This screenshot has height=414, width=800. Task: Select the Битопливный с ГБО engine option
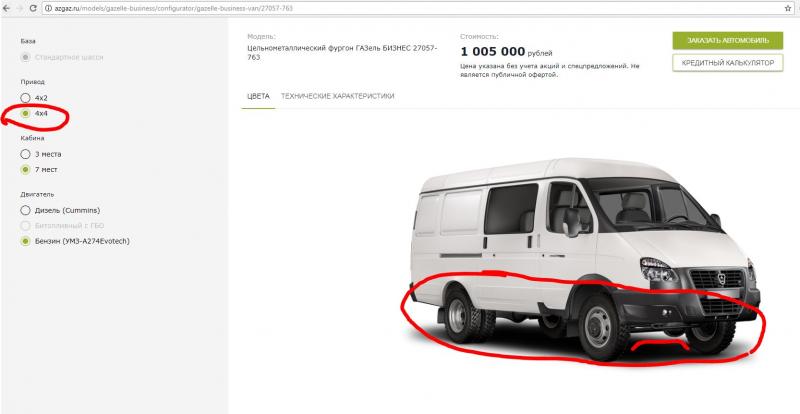62,226
